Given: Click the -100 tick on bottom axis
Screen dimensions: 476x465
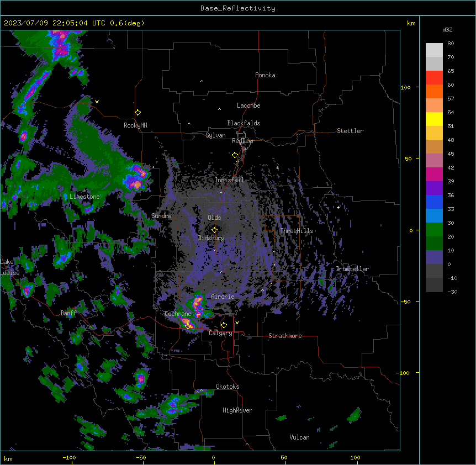Looking at the screenshot, I should coord(69,457).
